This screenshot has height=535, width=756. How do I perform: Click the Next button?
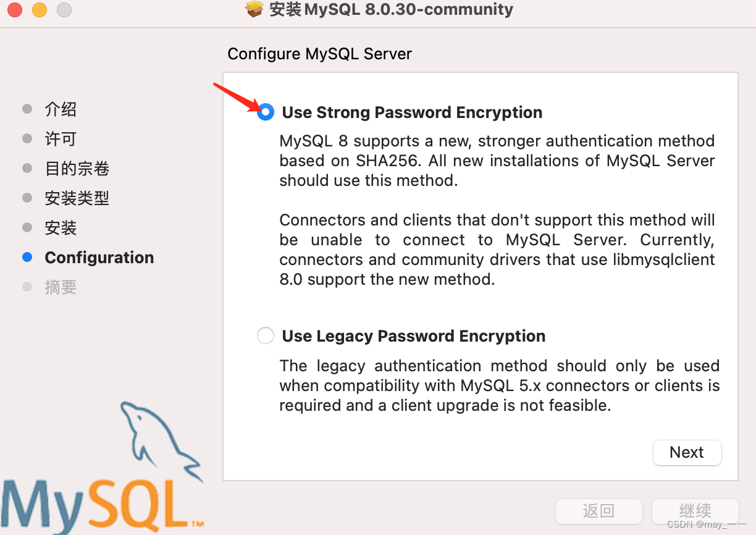tap(687, 452)
